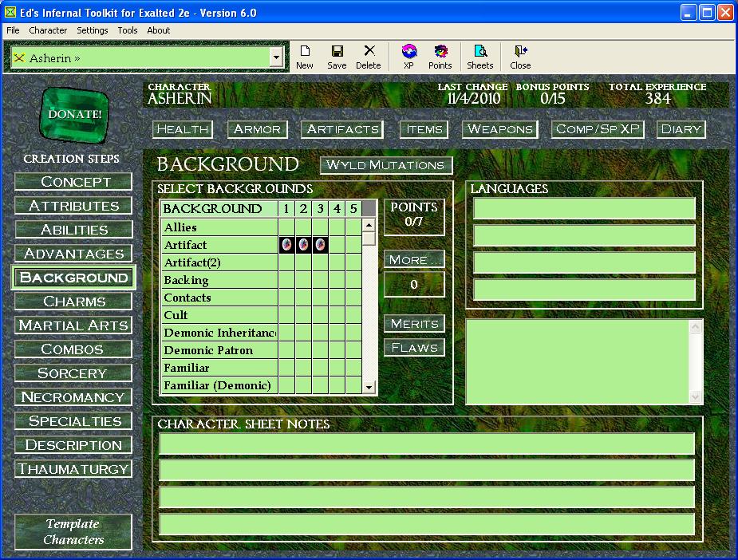Go to the Sorcery creation step

pyautogui.click(x=73, y=373)
